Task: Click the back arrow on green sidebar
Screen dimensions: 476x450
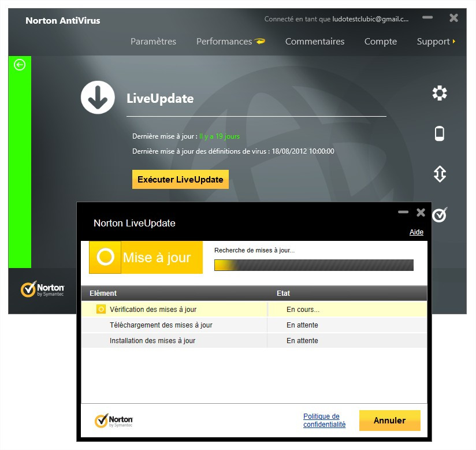Action: coord(20,65)
